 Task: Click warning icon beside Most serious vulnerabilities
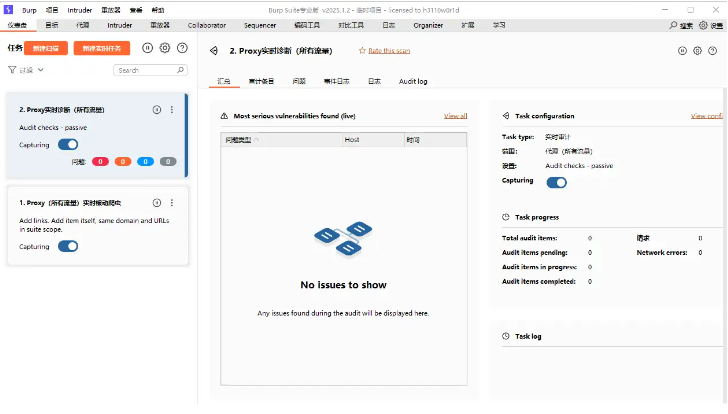coord(224,116)
